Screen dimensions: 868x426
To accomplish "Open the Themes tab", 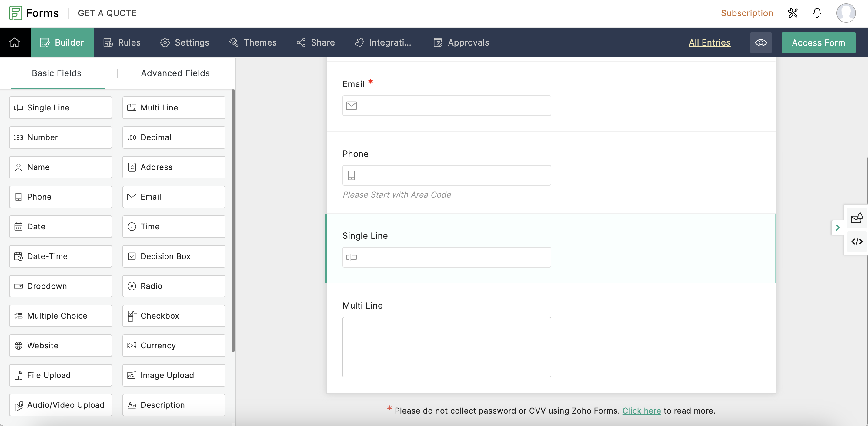I will click(253, 42).
